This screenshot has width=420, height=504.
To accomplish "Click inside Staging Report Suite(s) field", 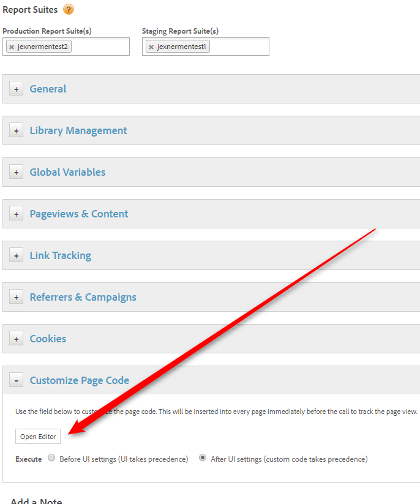I will [239, 47].
